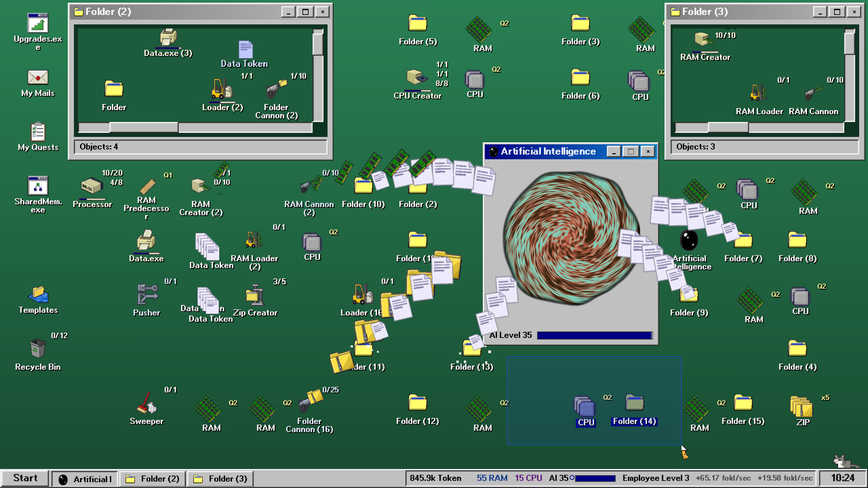Select the Recycle Bin icon
Image resolution: width=868 pixels, height=488 pixels.
point(38,348)
